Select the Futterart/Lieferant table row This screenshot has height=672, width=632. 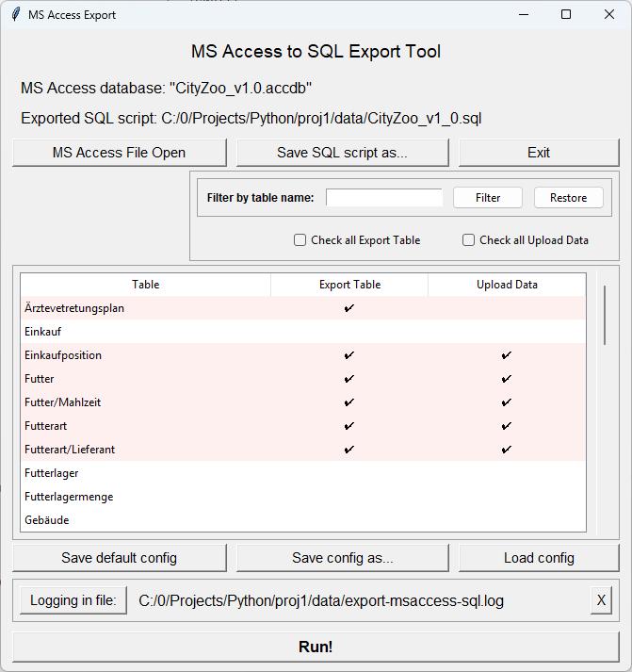click(x=303, y=450)
